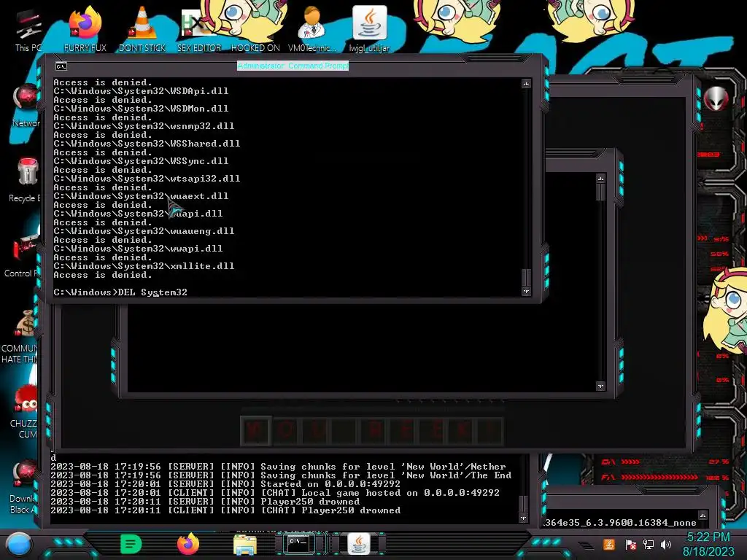
Task: Open the Command Prompt system menu icon
Action: click(61, 66)
